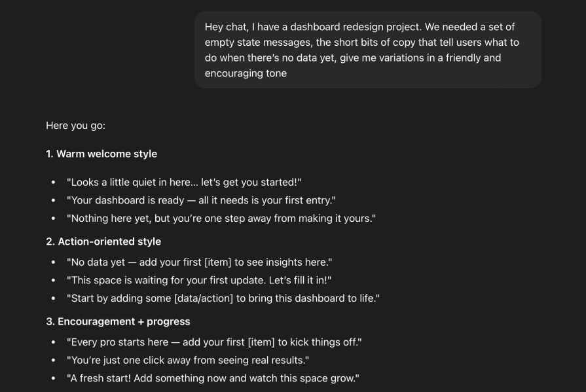Click the "Nothing here yet" suggestion line
This screenshot has width=586, height=392.
tap(221, 218)
